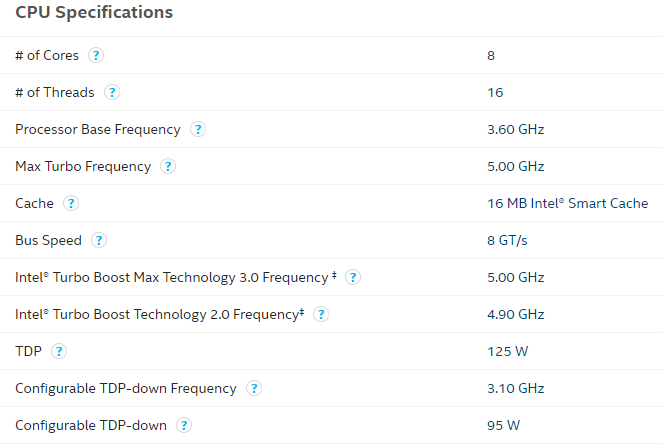This screenshot has height=445, width=663.
Task: Click the help icon next to # of Cores
Action: tap(96, 55)
